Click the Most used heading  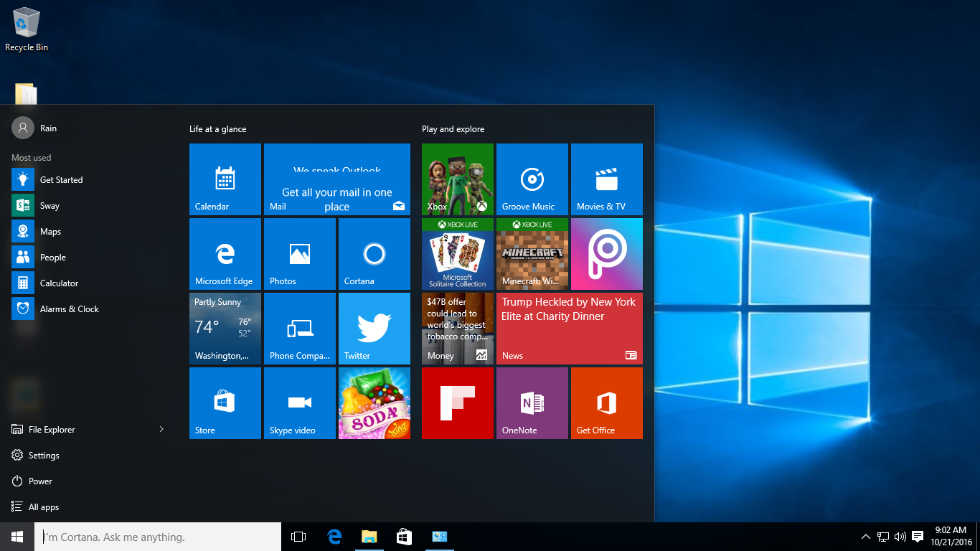click(32, 158)
